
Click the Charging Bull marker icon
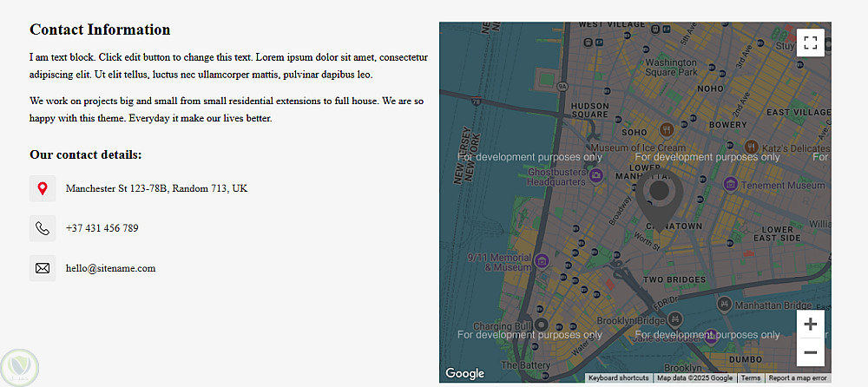[542, 325]
